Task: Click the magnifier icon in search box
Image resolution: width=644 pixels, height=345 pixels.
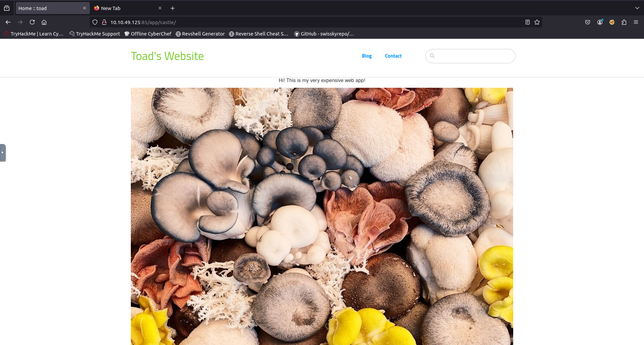Action: tap(432, 56)
